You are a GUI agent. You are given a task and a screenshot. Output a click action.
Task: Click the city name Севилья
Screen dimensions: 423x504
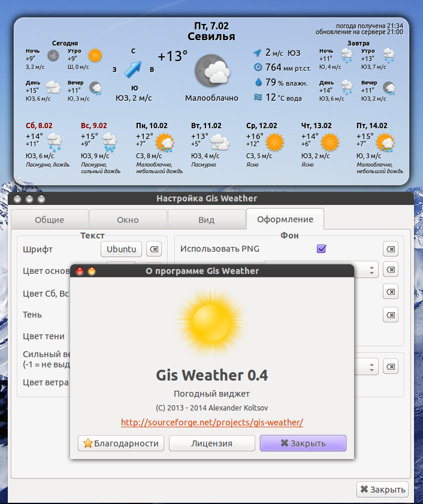click(211, 37)
